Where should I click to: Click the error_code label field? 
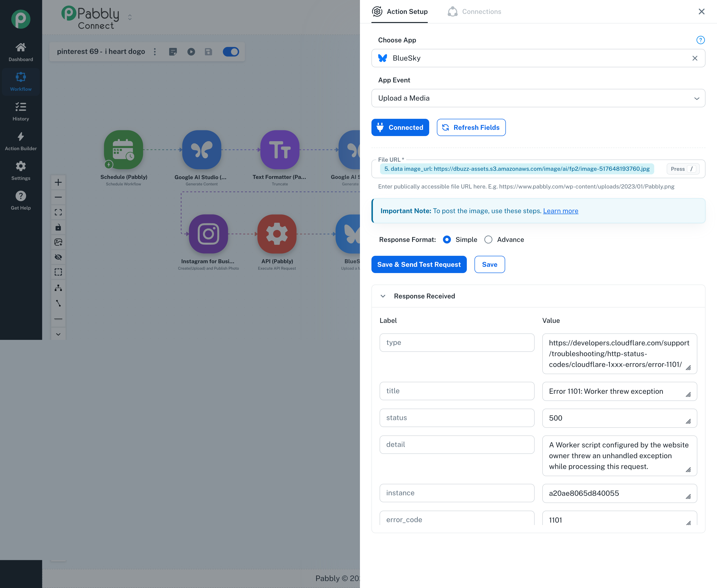coord(457,518)
